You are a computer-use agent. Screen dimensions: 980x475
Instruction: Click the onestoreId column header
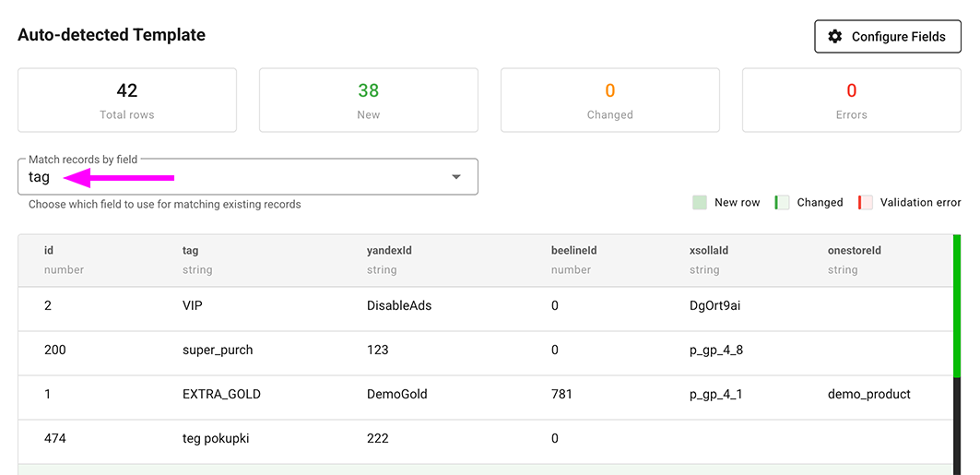pos(855,250)
